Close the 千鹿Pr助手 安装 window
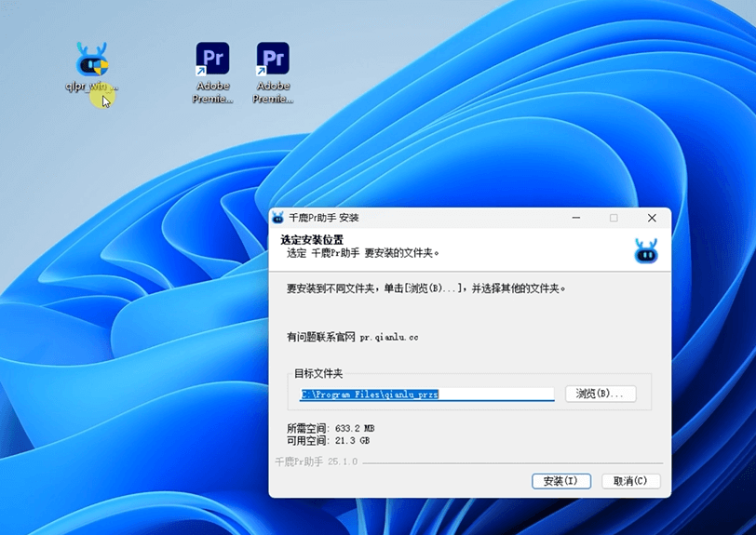The image size is (756, 535). click(652, 218)
